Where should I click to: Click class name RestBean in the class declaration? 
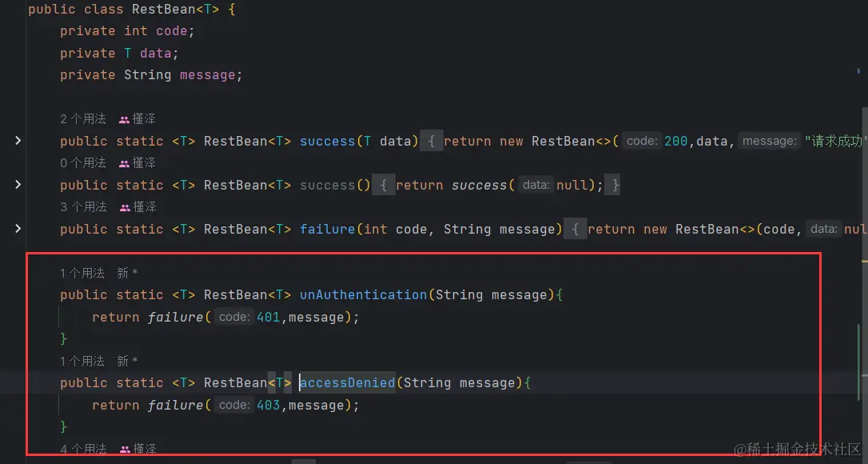coord(165,10)
